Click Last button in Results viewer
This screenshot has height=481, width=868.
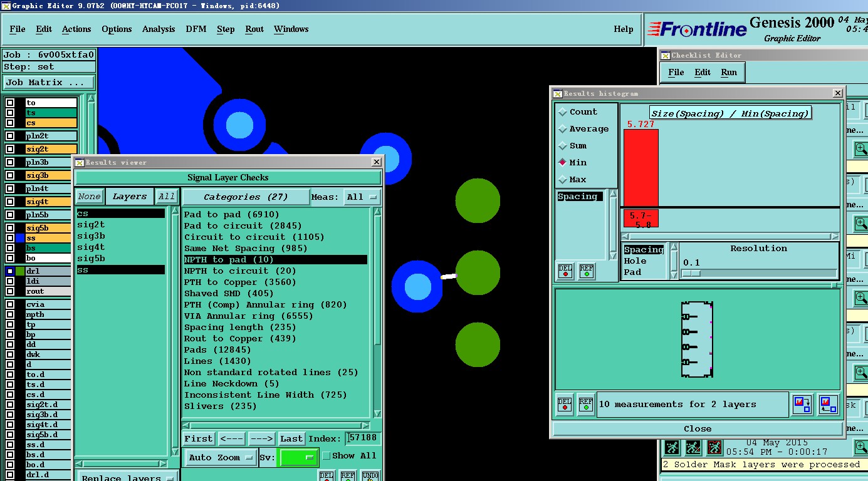[291, 438]
